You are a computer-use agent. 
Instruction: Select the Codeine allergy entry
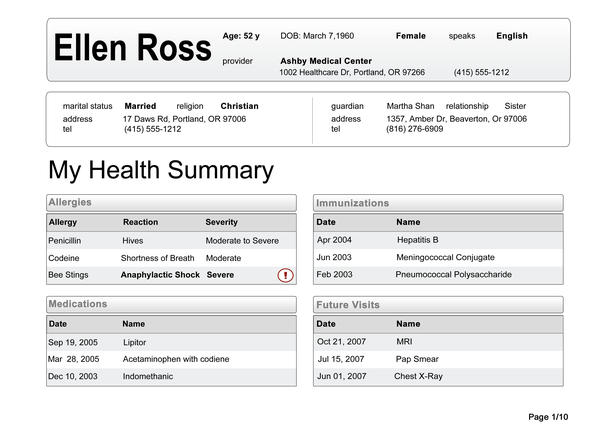click(64, 258)
